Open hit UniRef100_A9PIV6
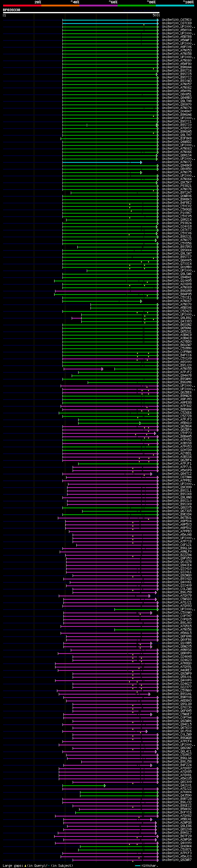Viewport: 197px width, 868px height. (x=177, y=47)
